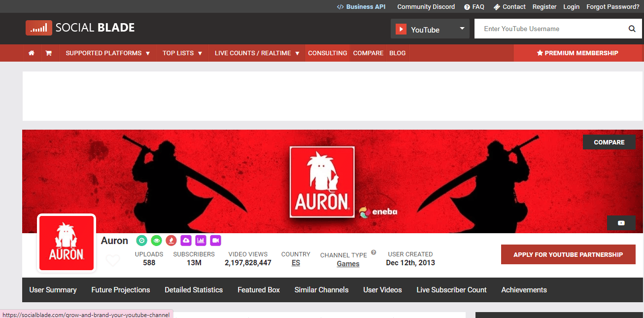Viewport: 644px width, 318px height.
Task: Switch to the Similar Channels tab
Action: (322, 290)
